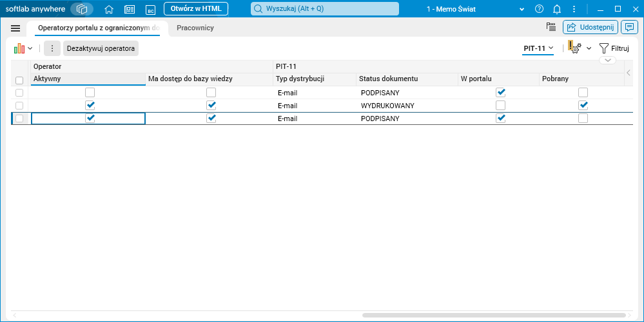Open the news page icon in the header
644x322 pixels.
[x=130, y=9]
